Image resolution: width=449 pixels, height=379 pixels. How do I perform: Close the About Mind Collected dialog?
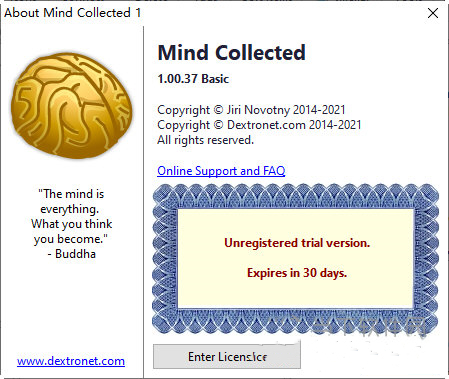433,13
